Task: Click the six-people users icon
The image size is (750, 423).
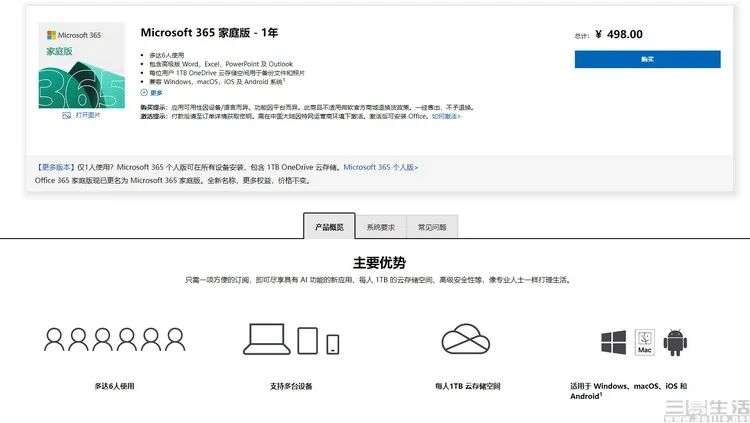Action: click(x=114, y=339)
